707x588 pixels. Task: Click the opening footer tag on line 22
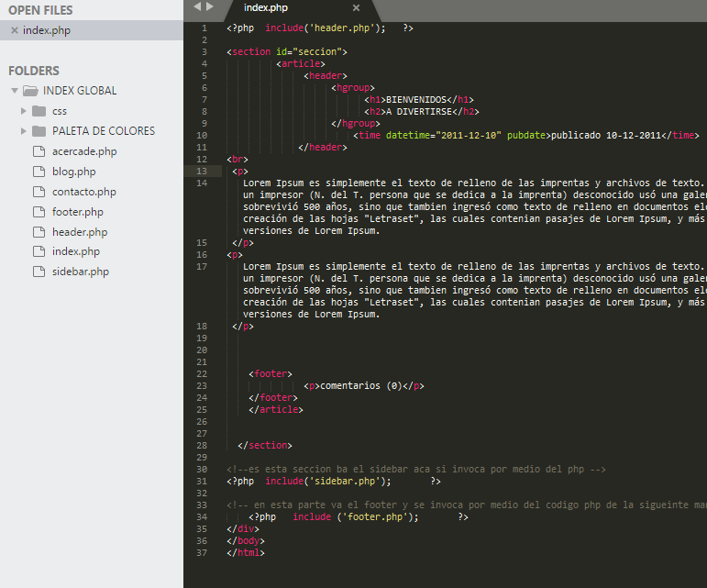pyautogui.click(x=271, y=374)
